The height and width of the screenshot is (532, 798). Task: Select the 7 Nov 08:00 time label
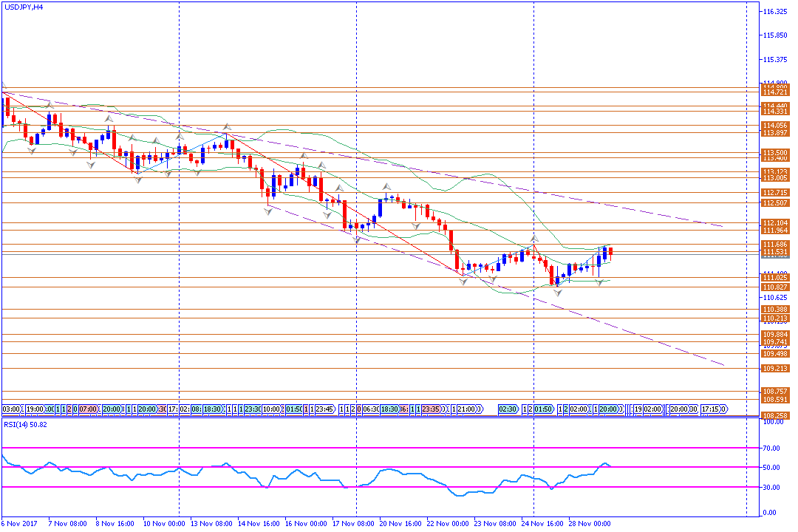tap(67, 524)
